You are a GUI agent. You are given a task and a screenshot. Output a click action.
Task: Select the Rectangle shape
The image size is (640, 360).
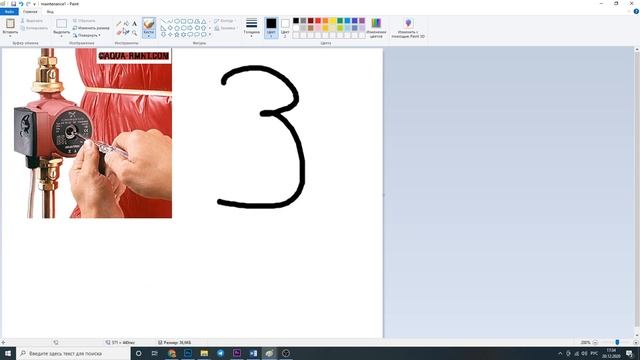pos(183,21)
